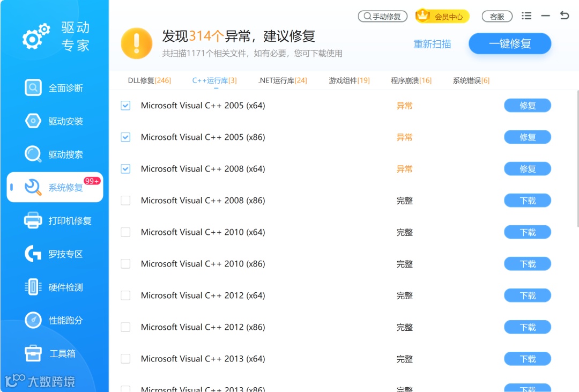Image resolution: width=579 pixels, height=392 pixels.
Task: Check Microsoft Visual C++ 2013 (x64)
Action: point(125,359)
